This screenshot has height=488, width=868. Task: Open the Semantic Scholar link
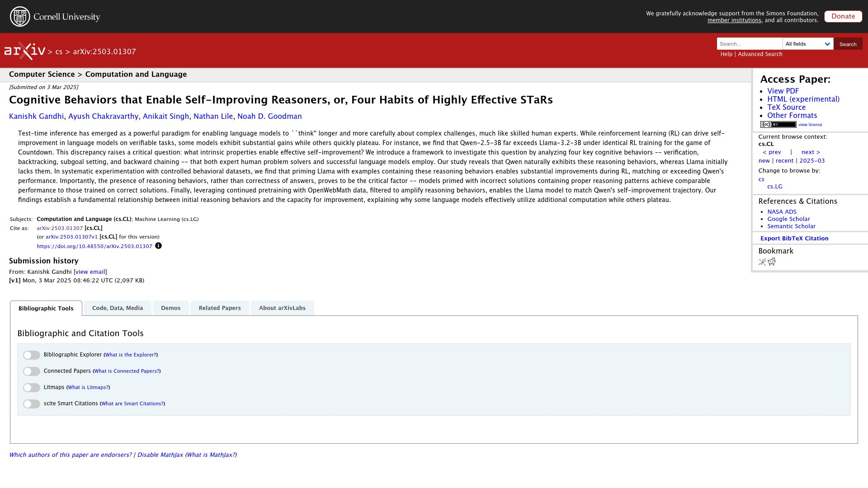point(791,226)
